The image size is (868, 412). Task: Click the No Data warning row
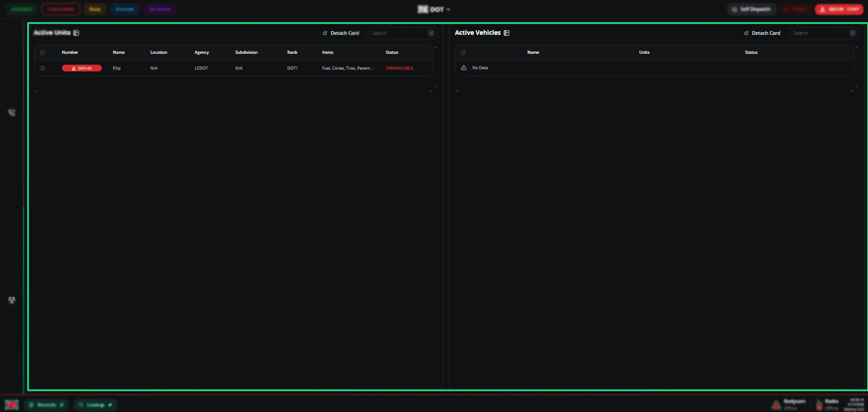coord(654,68)
